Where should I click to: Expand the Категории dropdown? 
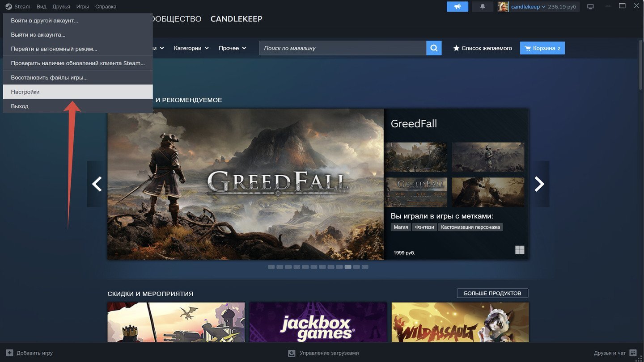tap(191, 48)
